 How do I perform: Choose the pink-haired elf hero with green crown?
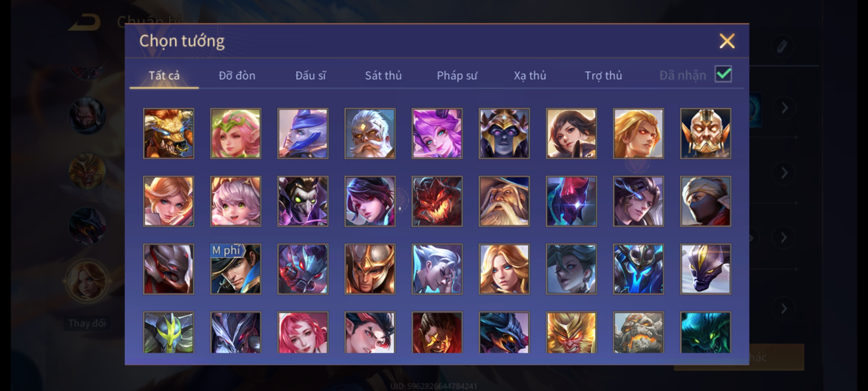(x=235, y=133)
